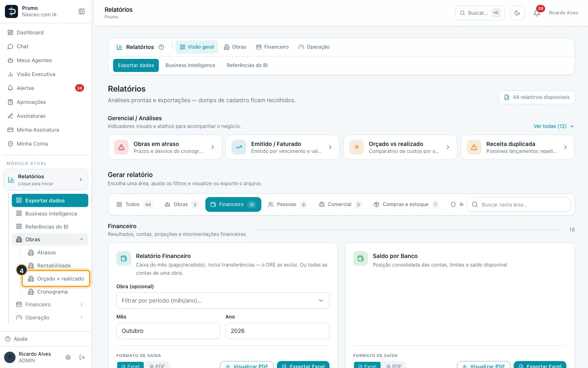Open the Obras em atraso card

[165, 147]
